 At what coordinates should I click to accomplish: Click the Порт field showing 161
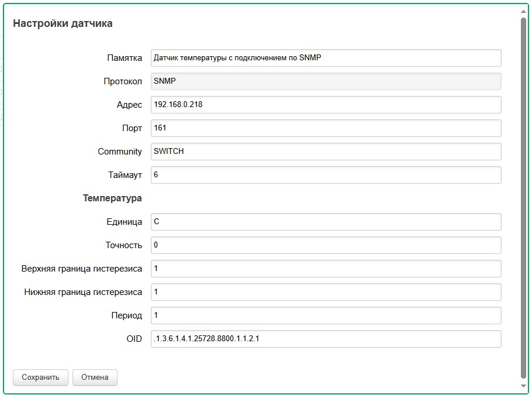[326, 128]
